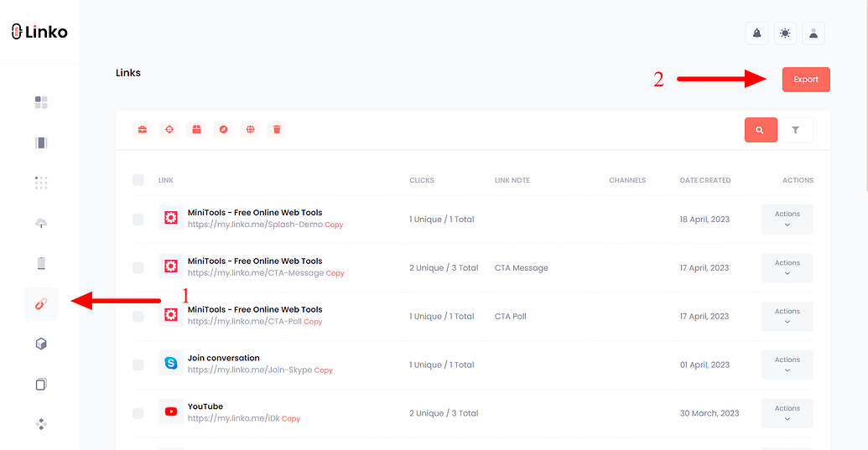
Task: Check the box for the Splash-Demo link row
Action: click(x=138, y=220)
